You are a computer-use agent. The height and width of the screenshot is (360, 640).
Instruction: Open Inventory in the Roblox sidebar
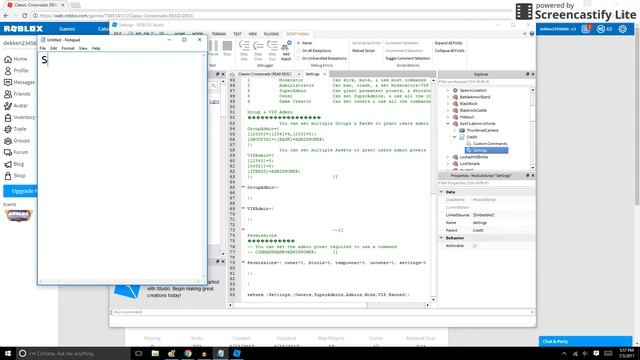click(19, 117)
